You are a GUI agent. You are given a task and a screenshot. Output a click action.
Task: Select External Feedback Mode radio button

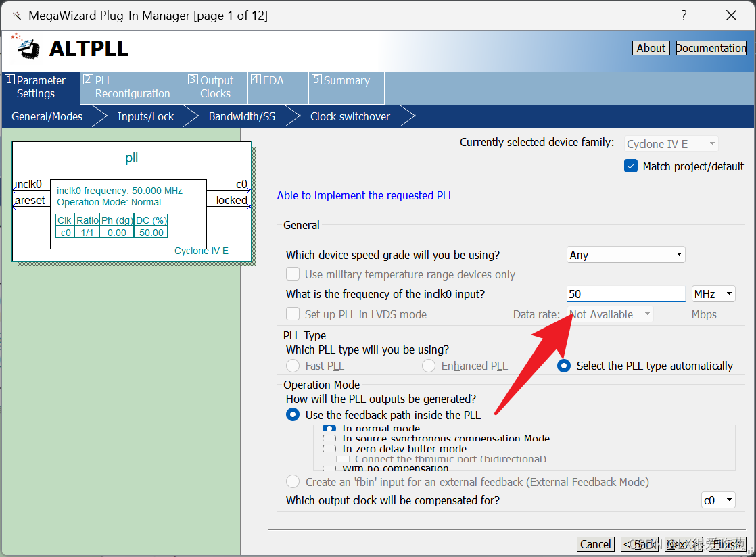click(x=293, y=482)
